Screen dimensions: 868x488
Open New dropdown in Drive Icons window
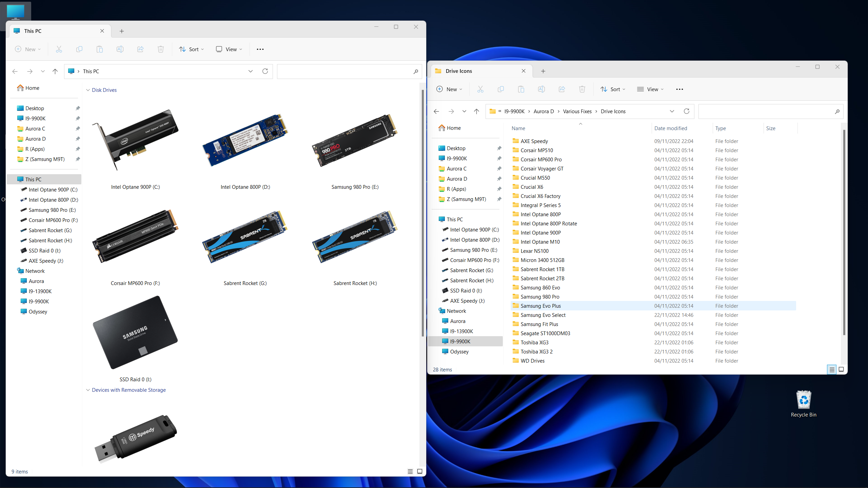[x=449, y=89]
